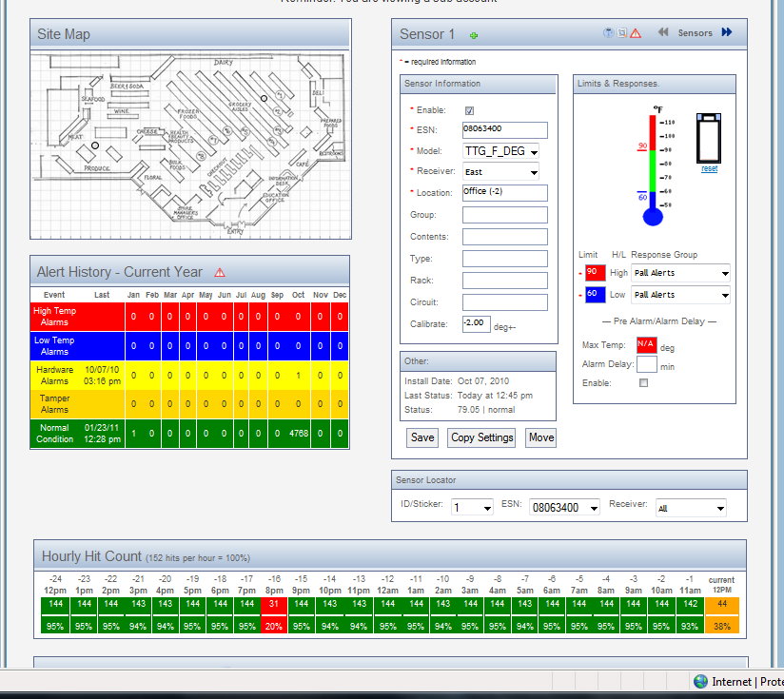The height and width of the screenshot is (699, 784).
Task: Go to previous sensor with left double-arrow
Action: [663, 33]
